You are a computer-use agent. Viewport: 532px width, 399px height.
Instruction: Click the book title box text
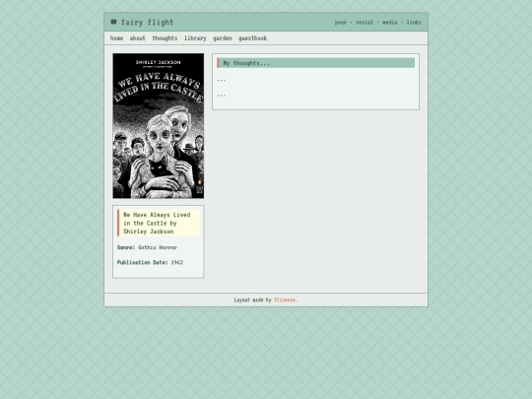tap(159, 223)
